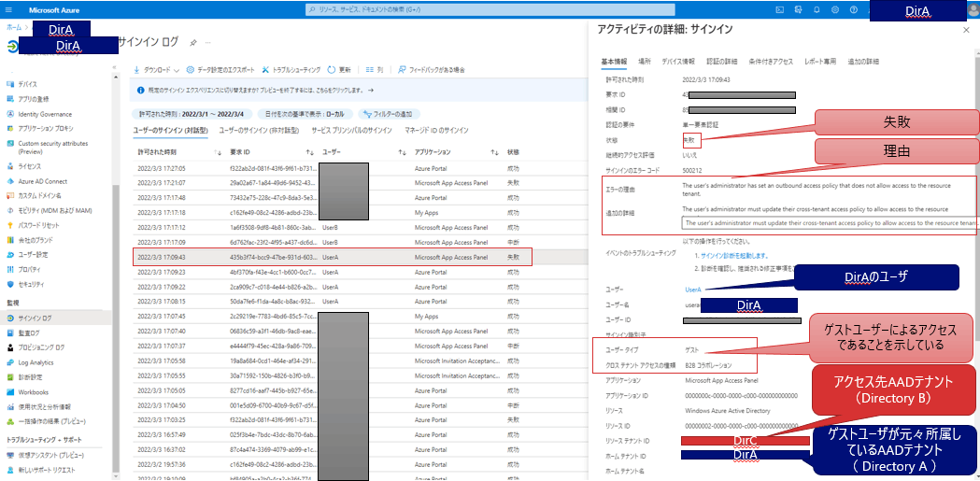This screenshot has width=980, height=481.
Task: Switch to ユーザーのサインイン (非対話型) tab
Action: (x=260, y=131)
